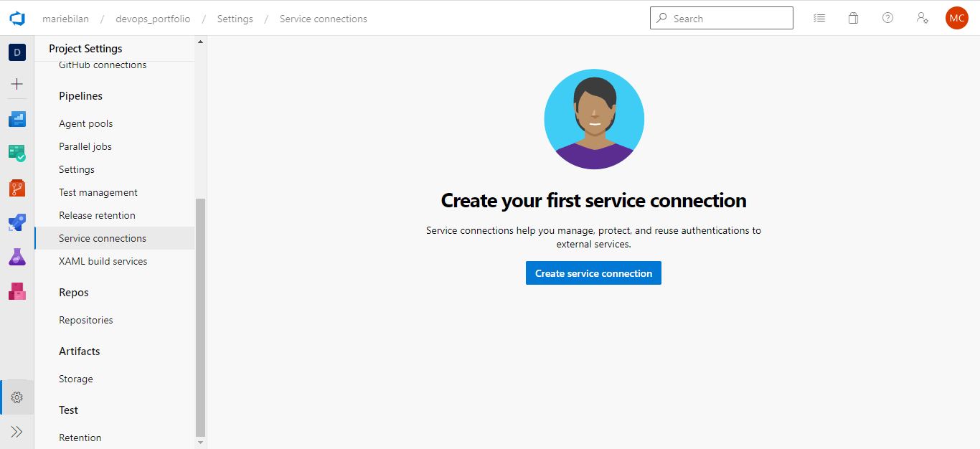The image size is (980, 449).
Task: Open the Marketplace shopping bag icon
Action: point(853,18)
